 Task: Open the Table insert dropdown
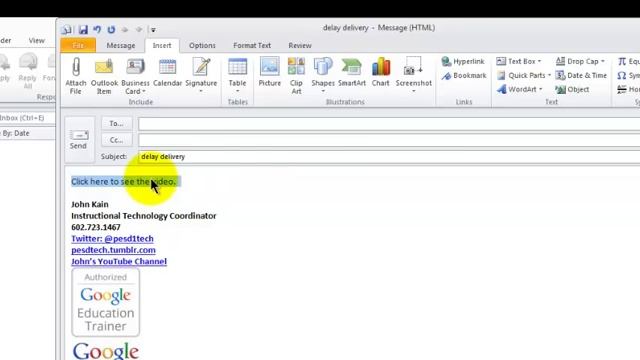[x=237, y=76]
